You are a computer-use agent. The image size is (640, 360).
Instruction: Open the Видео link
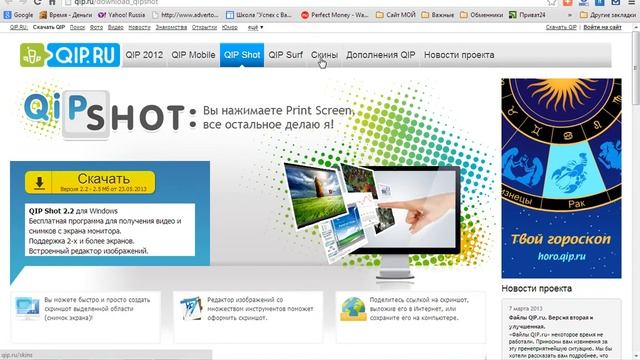tap(116, 27)
